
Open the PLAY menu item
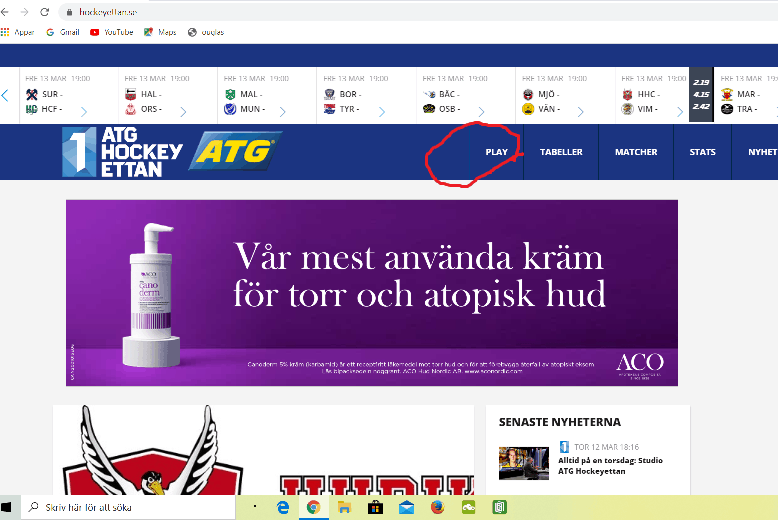496,152
